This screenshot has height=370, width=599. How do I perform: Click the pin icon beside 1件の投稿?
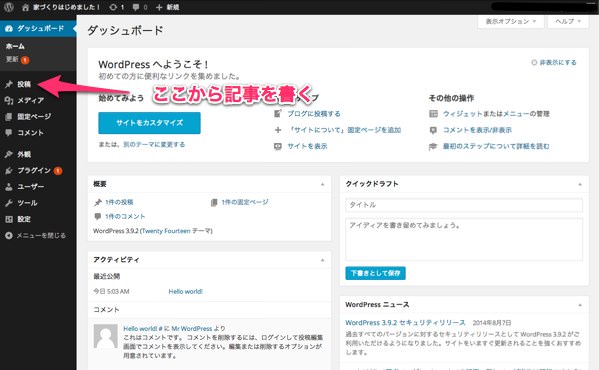(98, 202)
